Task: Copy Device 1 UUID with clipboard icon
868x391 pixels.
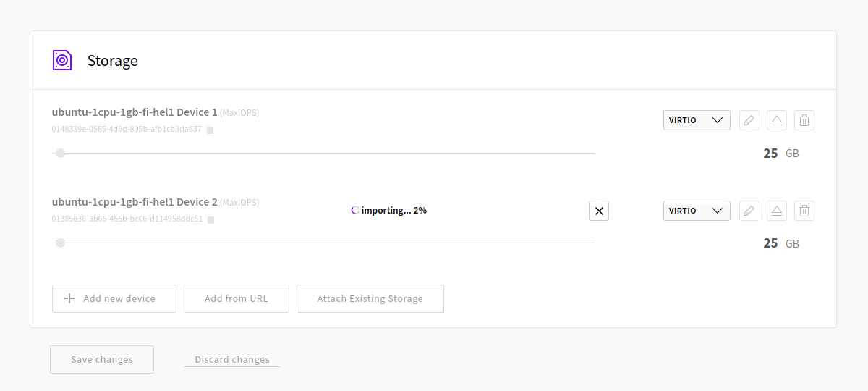Action: pyautogui.click(x=210, y=130)
